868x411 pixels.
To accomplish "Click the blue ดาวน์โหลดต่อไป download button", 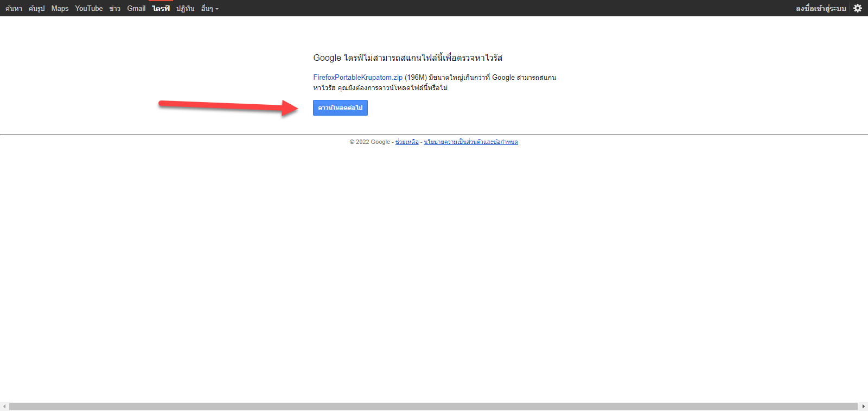I will [340, 108].
